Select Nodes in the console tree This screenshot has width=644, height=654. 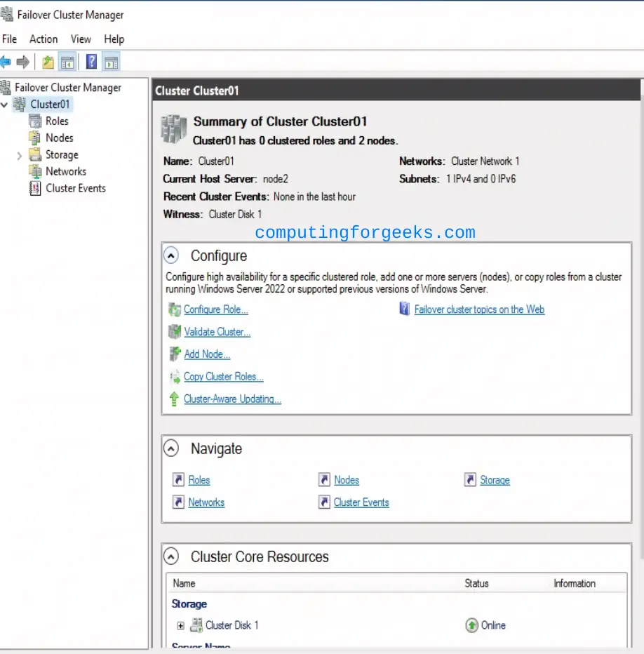pos(59,138)
